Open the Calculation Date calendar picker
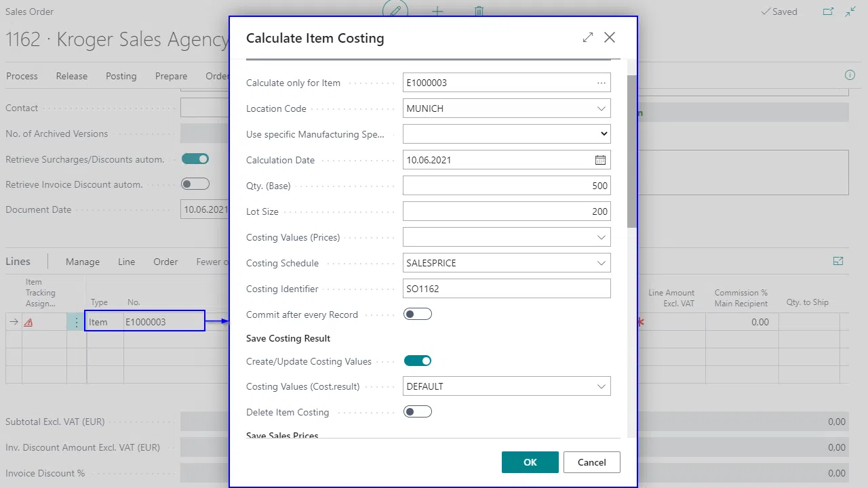The image size is (868, 488). (x=601, y=160)
